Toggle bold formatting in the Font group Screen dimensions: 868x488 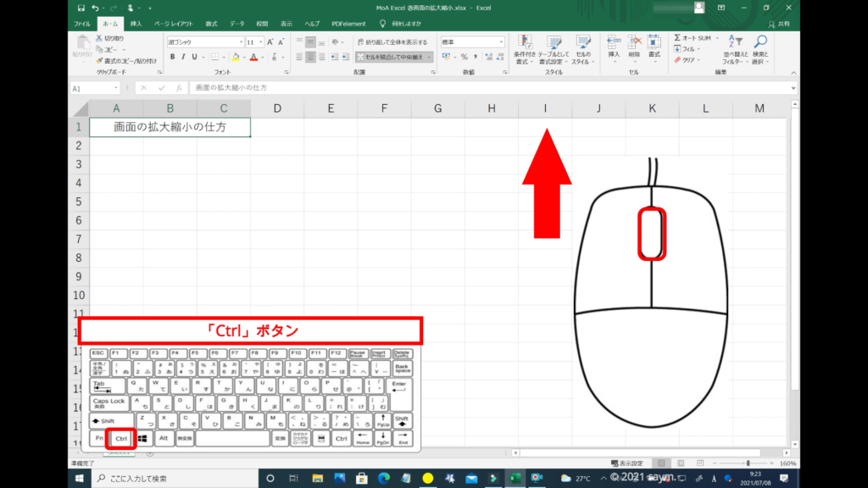(x=171, y=57)
